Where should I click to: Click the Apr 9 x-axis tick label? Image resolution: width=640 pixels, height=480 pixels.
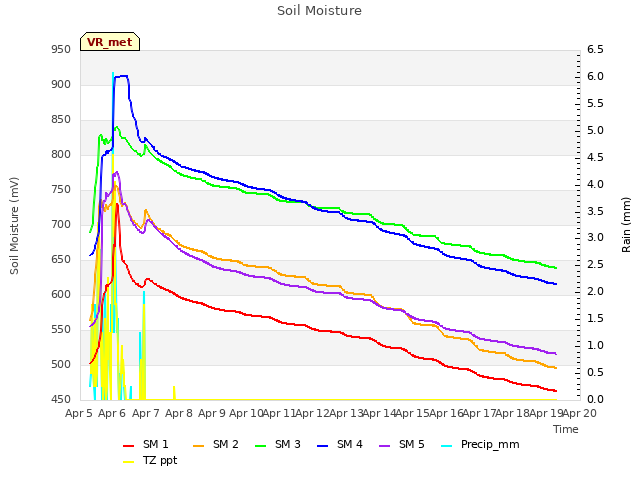click(212, 413)
